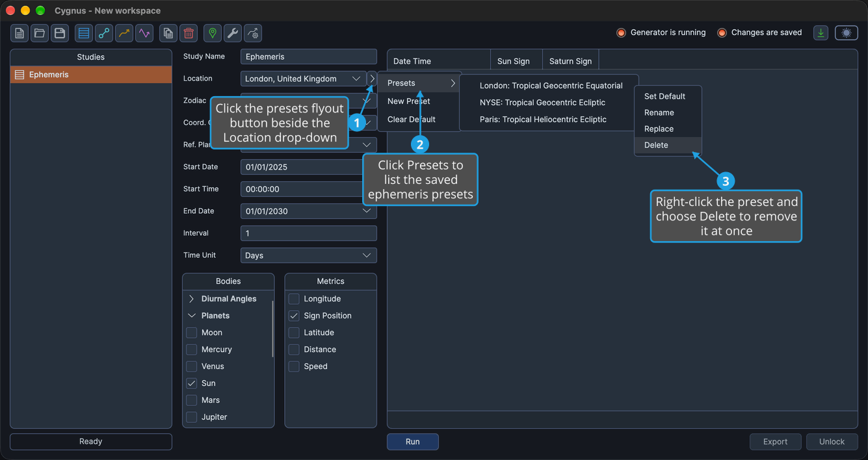The width and height of the screenshot is (868, 460).
Task: Click the Studies panel header
Action: coord(91,57)
